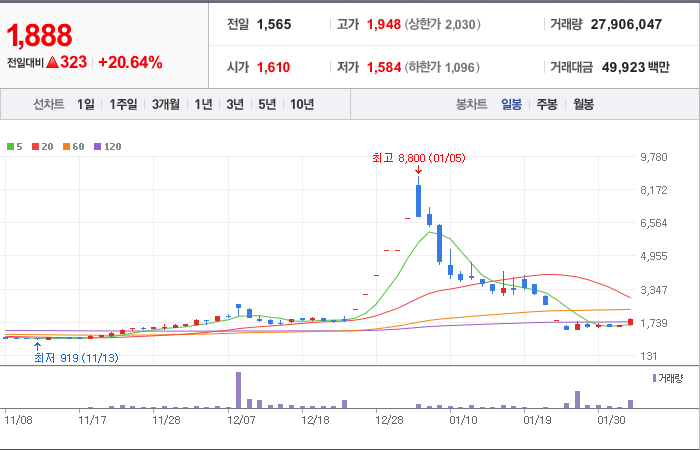700x450 pixels.
Task: Click red 20-day moving average legend
Action: pyautogui.click(x=42, y=146)
